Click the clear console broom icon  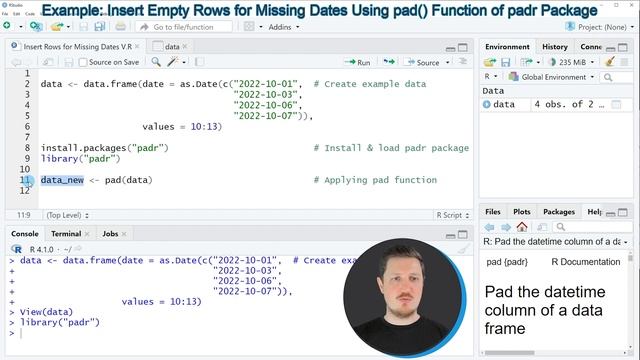click(x=463, y=249)
